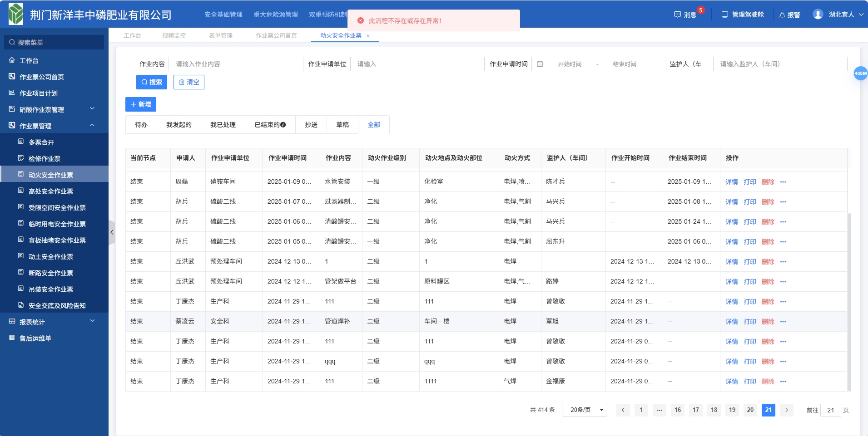Open 吊装安全作业票 menu item
Image resolution: width=868 pixels, height=436 pixels.
pyautogui.click(x=54, y=289)
